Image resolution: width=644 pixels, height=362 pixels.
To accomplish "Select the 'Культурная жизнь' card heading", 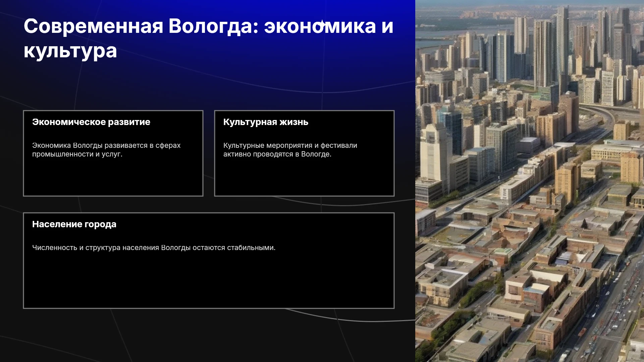I will click(x=266, y=122).
